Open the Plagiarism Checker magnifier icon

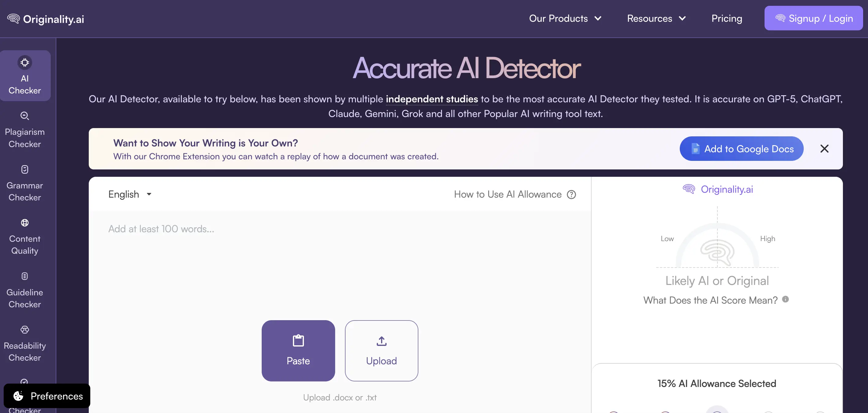(x=24, y=116)
